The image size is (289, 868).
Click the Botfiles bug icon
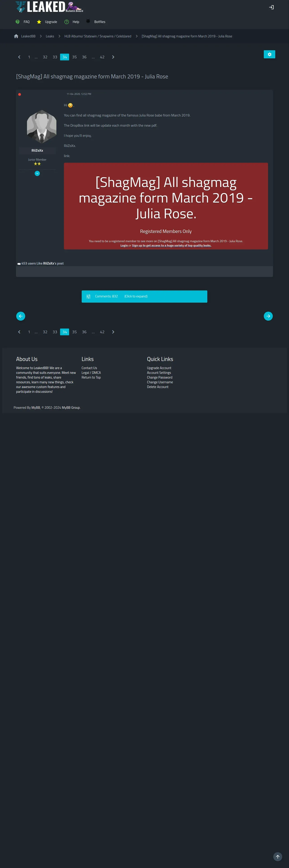88,21
